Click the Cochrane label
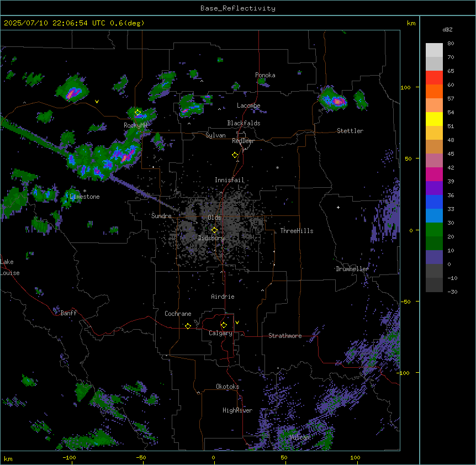The width and height of the screenshot is (476, 465). tap(178, 314)
